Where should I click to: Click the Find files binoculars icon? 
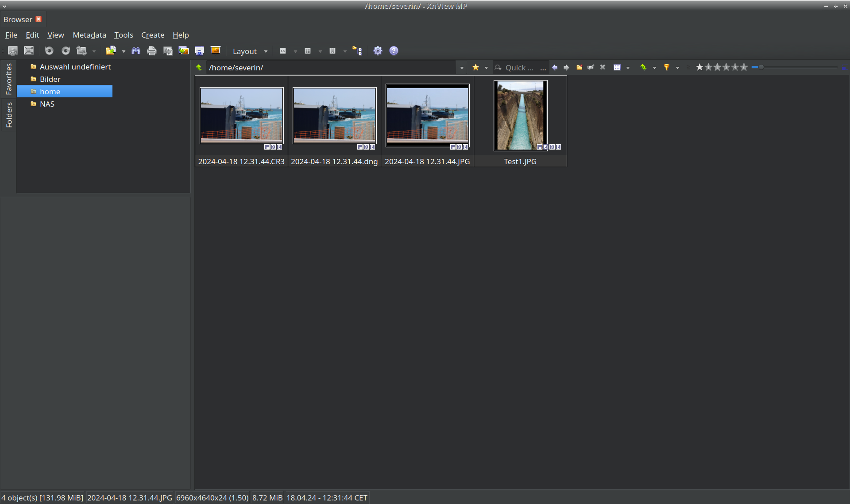tap(136, 51)
